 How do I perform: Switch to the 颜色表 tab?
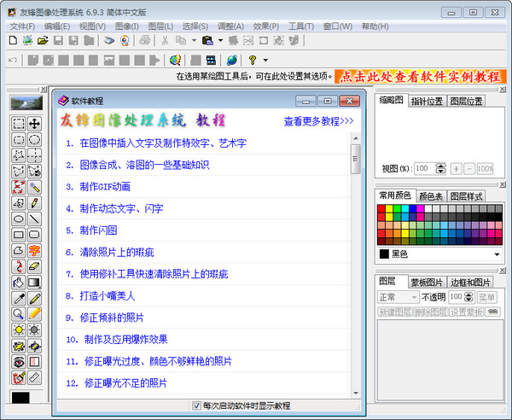click(x=432, y=195)
